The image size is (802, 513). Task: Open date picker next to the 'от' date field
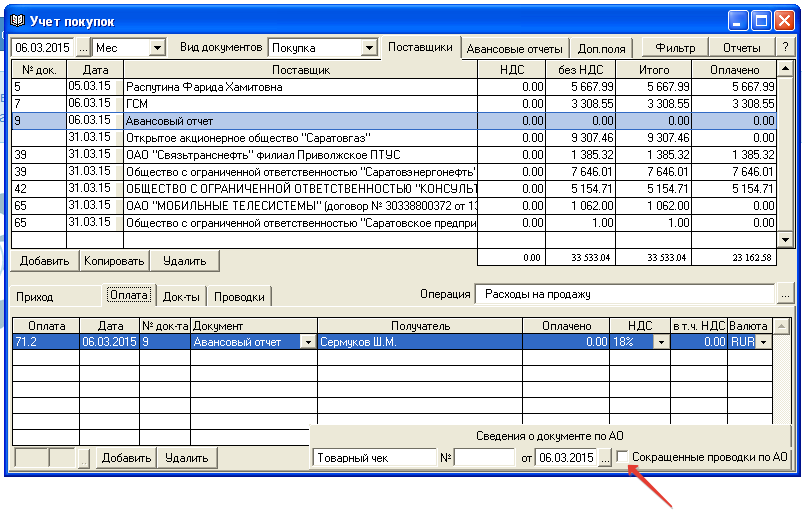[605, 458]
